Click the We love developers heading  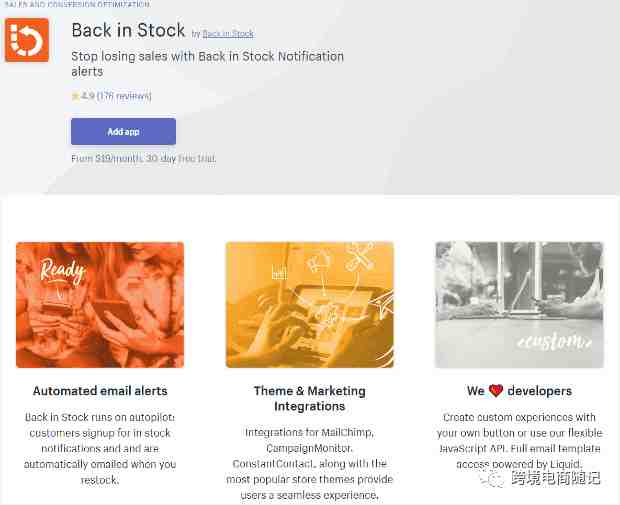pyautogui.click(x=519, y=391)
